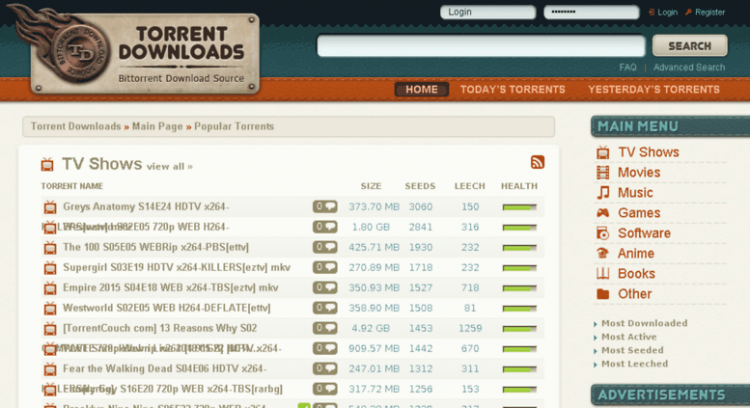The width and height of the screenshot is (750, 408).
Task: Click the login icon beside Login link
Action: [x=651, y=12]
